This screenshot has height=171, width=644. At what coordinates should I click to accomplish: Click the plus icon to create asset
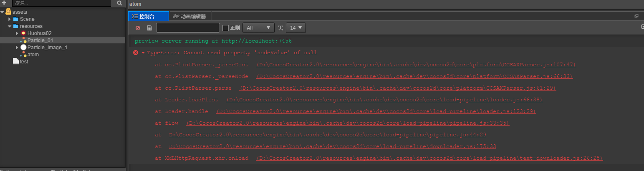click(4, 3)
